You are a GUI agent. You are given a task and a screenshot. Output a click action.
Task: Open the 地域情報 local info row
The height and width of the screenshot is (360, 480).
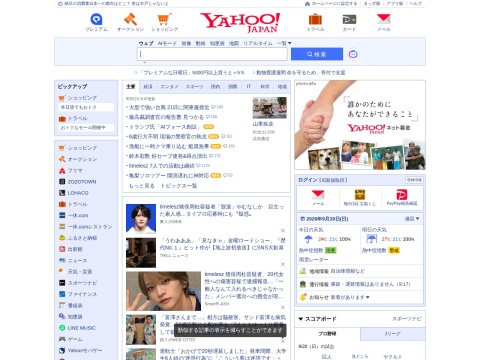coord(360,271)
